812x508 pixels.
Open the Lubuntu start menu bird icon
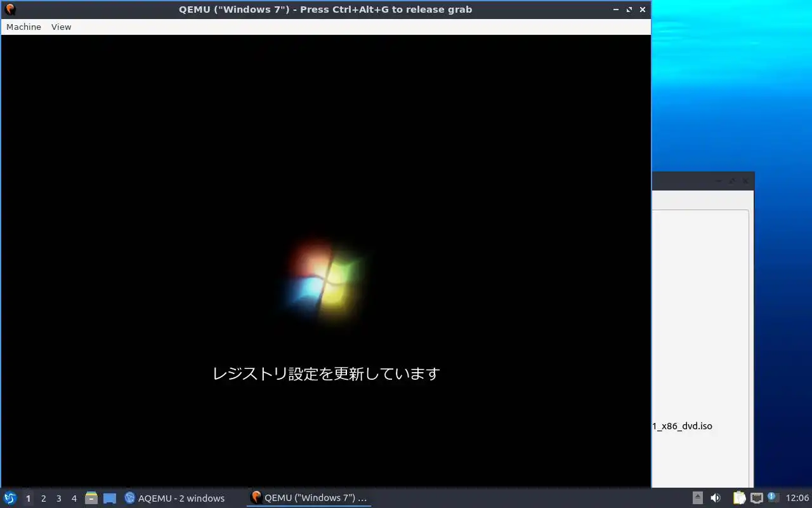point(10,498)
